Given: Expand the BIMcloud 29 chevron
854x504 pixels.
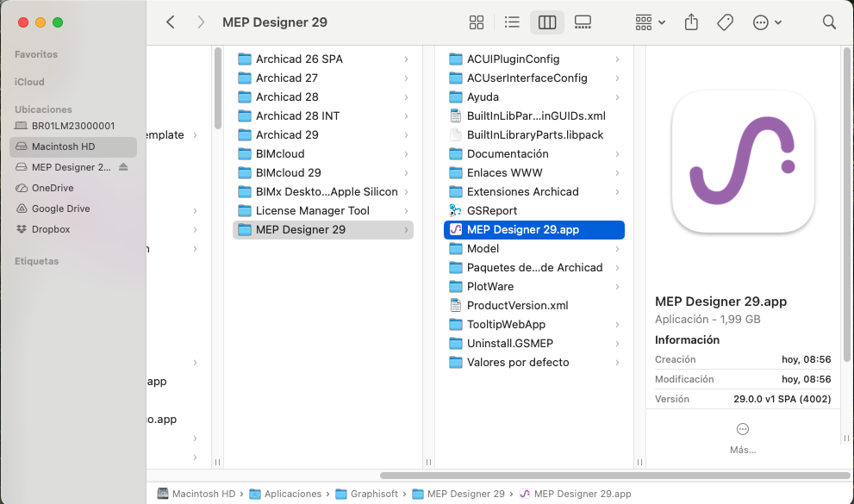Looking at the screenshot, I should [406, 173].
